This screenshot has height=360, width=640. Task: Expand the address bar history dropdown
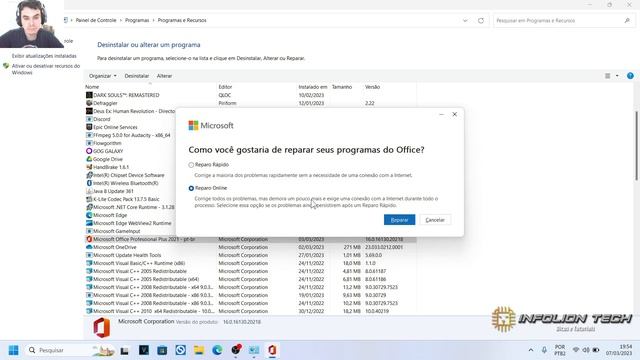(465, 20)
